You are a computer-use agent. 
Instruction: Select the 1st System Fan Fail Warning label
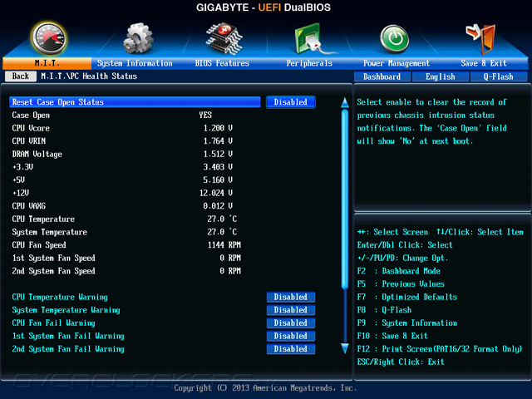68,336
